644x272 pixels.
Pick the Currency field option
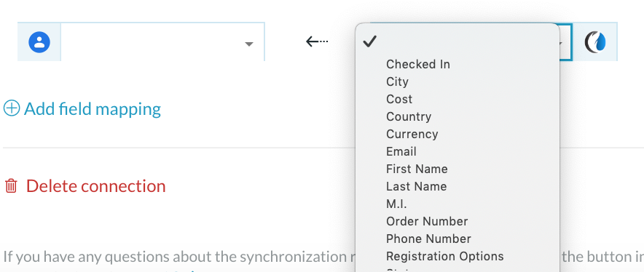(412, 134)
